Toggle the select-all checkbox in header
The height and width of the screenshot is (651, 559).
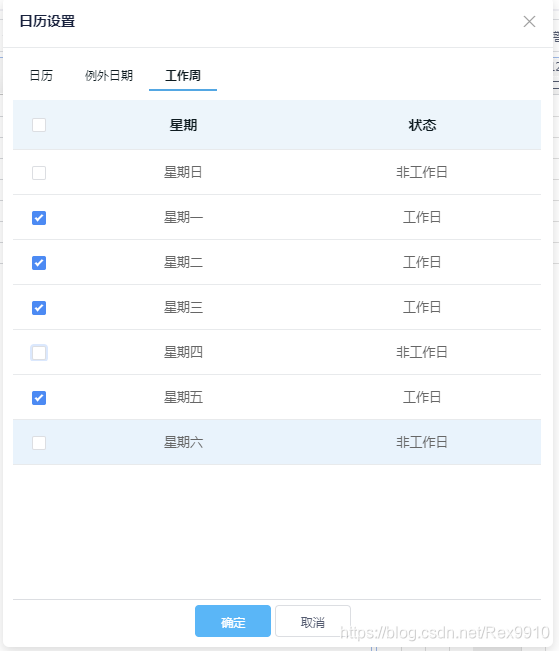(x=39, y=125)
